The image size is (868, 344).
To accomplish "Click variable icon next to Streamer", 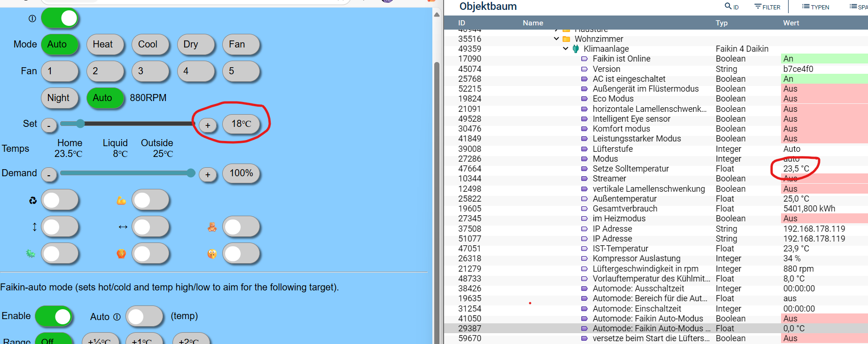I will tap(584, 179).
